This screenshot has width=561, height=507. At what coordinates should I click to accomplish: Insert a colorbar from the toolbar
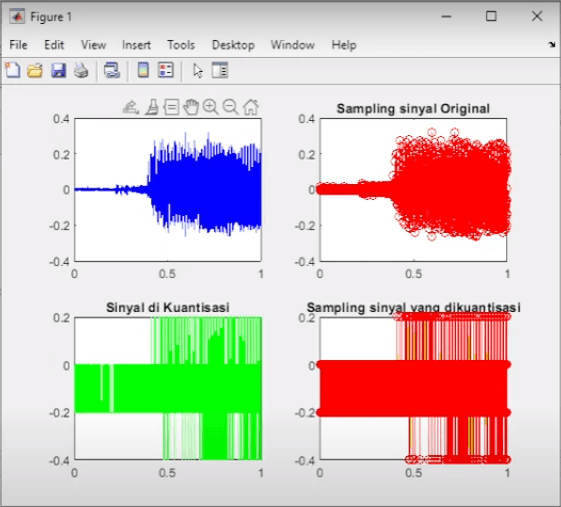(x=143, y=70)
